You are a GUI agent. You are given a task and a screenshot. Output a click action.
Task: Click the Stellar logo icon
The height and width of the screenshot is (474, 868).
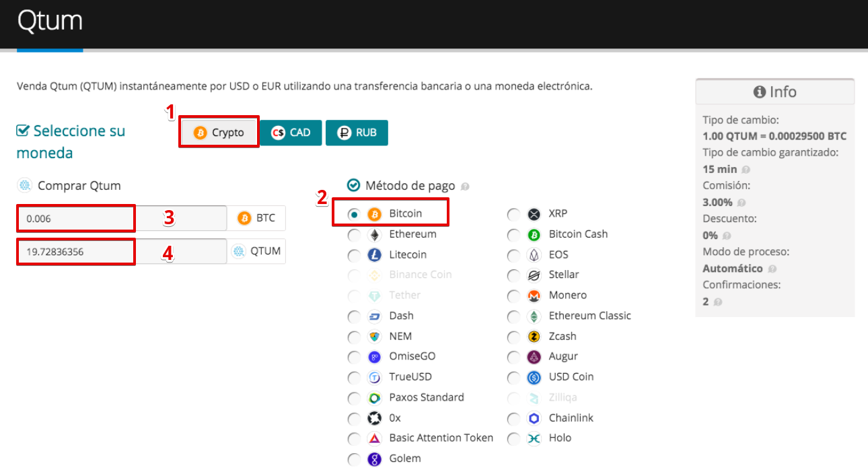click(x=534, y=275)
